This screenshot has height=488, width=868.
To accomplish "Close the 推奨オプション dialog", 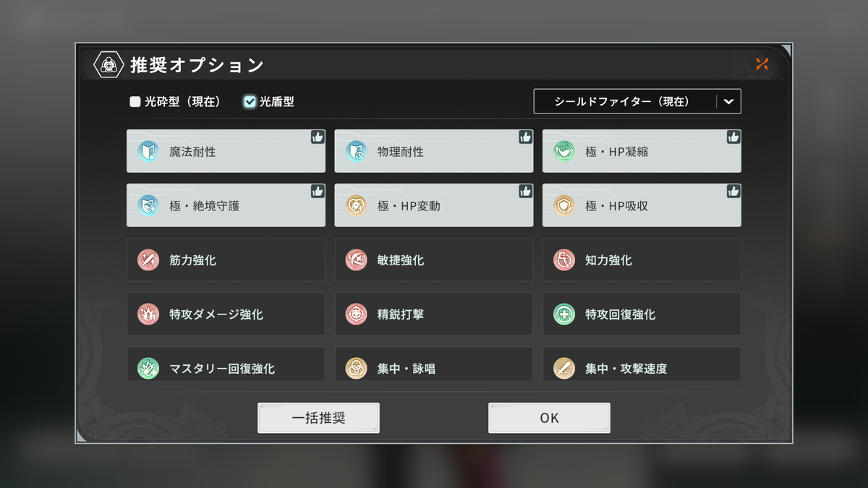I will point(762,64).
